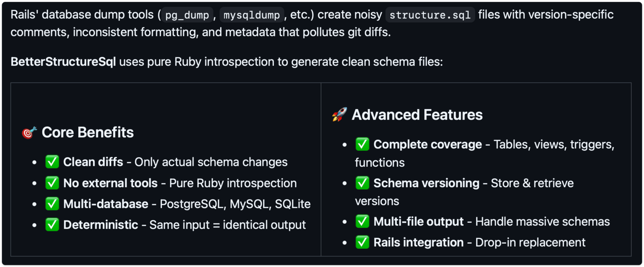This screenshot has height=267, width=644.
Task: Click the green checkmark next to Multi-database
Action: tap(52, 204)
